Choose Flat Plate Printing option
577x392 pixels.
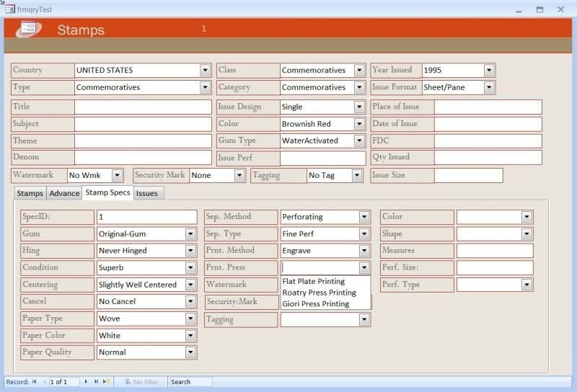pyautogui.click(x=325, y=281)
